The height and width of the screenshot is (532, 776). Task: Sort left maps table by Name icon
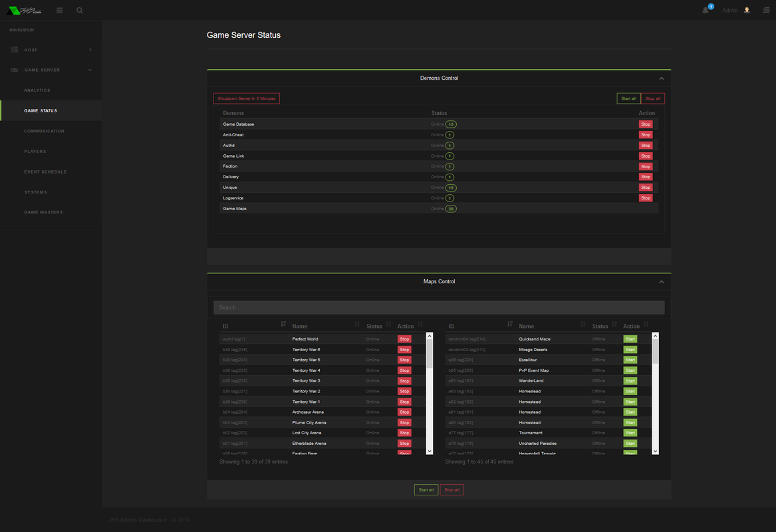pos(357,324)
